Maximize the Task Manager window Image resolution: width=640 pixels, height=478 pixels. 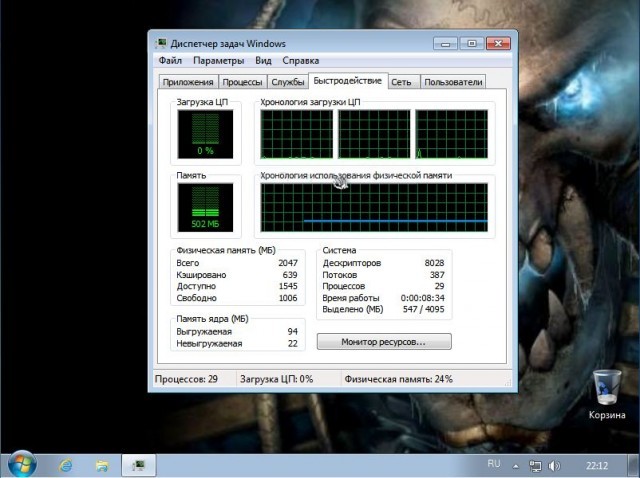click(472, 43)
